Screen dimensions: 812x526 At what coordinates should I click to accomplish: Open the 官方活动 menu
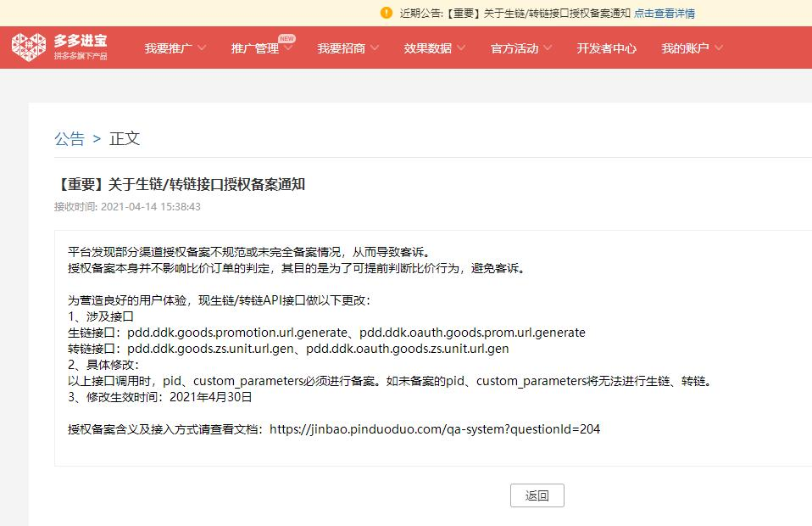tap(514, 48)
